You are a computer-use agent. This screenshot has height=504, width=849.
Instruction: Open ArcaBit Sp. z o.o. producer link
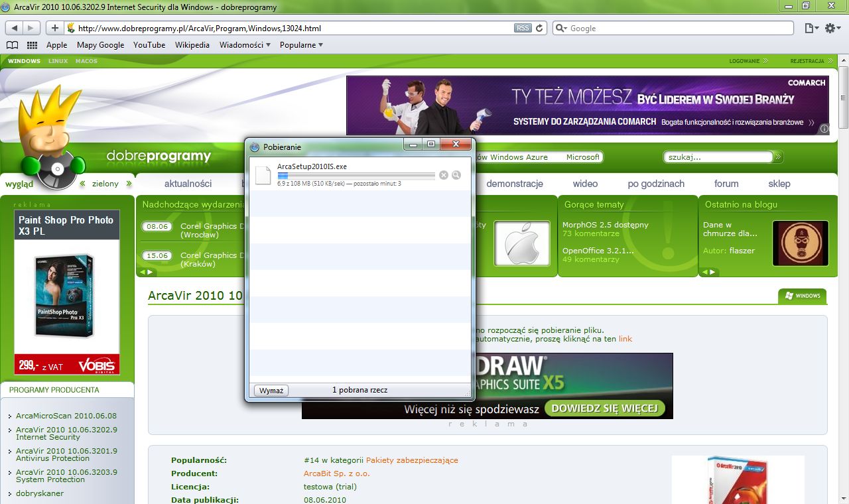click(x=337, y=473)
